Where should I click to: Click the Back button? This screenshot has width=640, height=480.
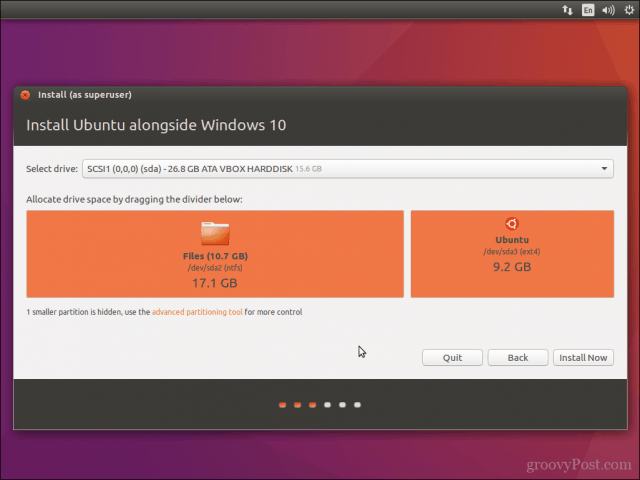pos(518,358)
